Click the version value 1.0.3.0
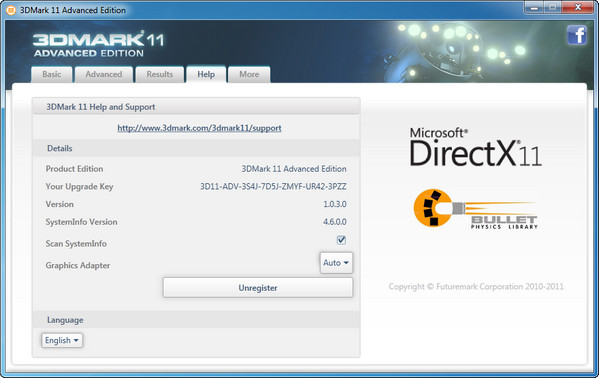Image resolution: width=599 pixels, height=378 pixels. pos(335,204)
